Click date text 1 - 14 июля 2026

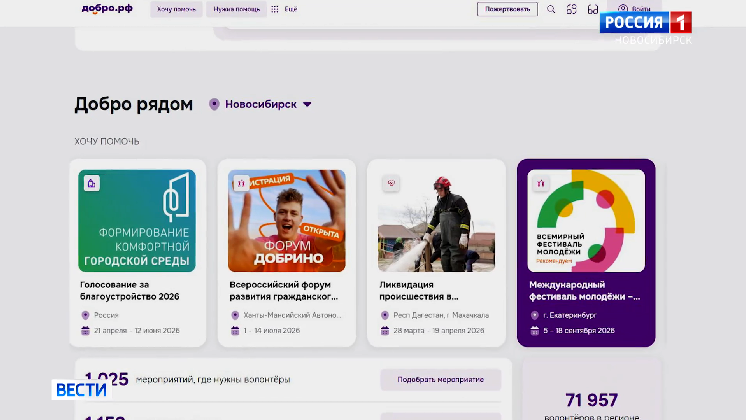272,331
